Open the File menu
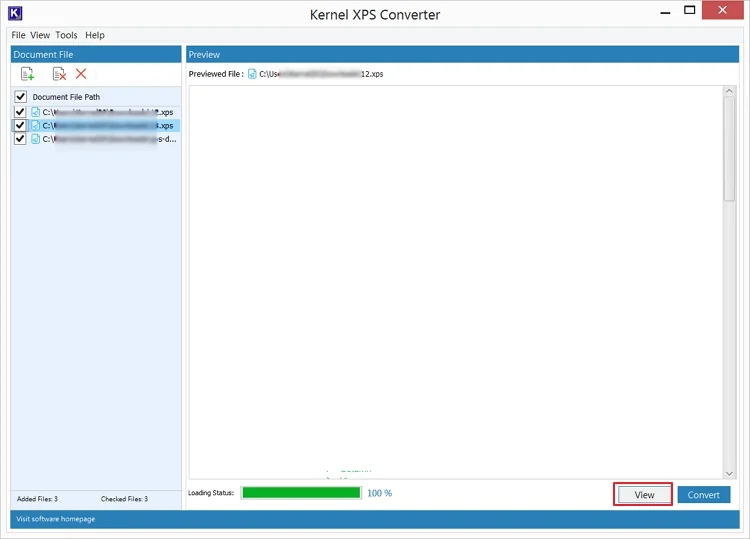 [x=19, y=35]
